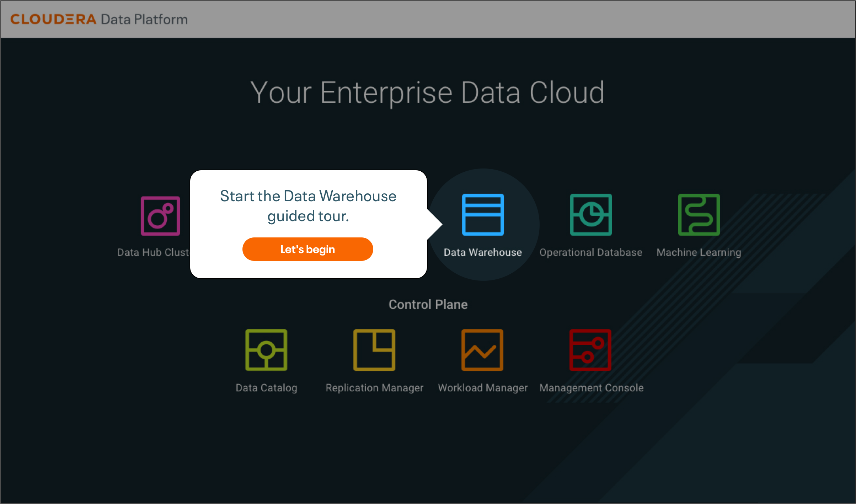This screenshot has width=856, height=504.
Task: Open the Operational Database service
Action: click(590, 215)
